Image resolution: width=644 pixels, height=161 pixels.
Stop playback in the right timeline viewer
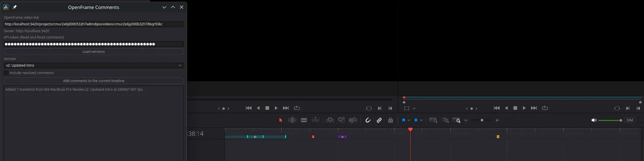pyautogui.click(x=515, y=108)
